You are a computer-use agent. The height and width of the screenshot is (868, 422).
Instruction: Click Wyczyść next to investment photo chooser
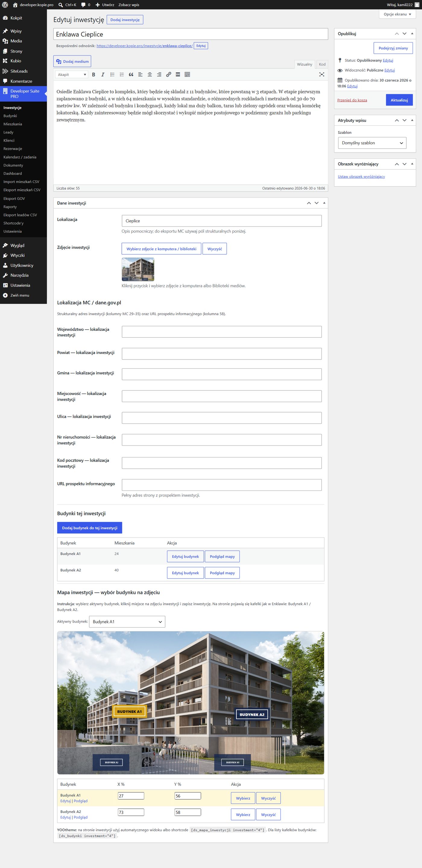[x=215, y=249]
